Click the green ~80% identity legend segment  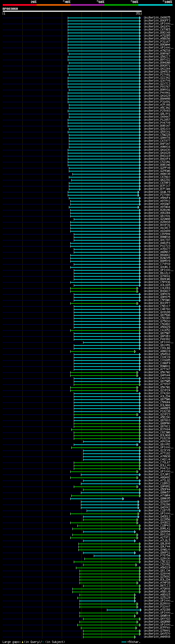coord(121,5)
